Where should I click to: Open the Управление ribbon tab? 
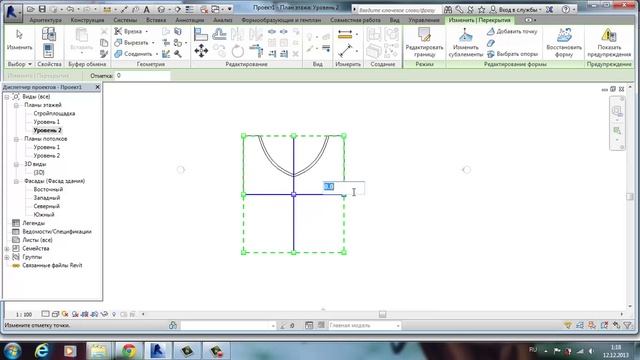[424, 20]
